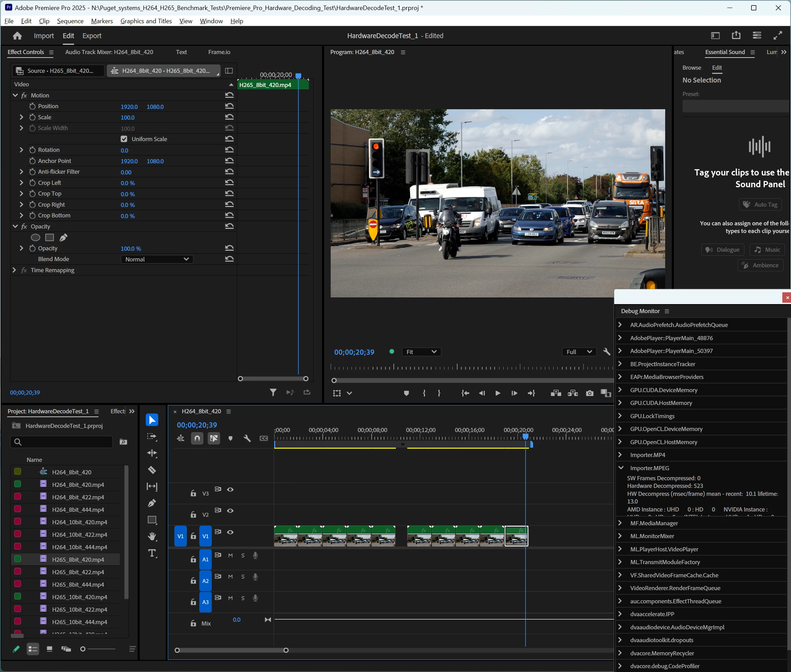This screenshot has height=672, width=791.
Task: Open the Blend Mode dropdown
Action: (157, 259)
